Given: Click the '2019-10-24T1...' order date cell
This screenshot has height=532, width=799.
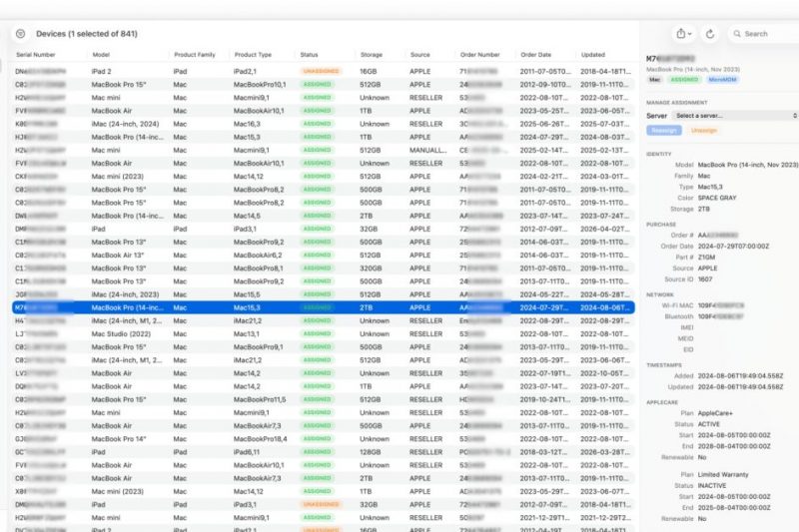Looking at the screenshot, I should 545,399.
